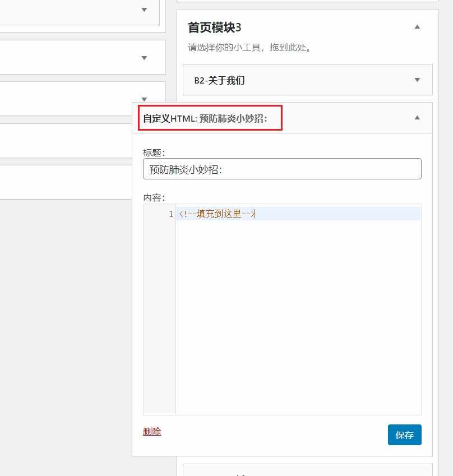This screenshot has width=453, height=476.
Task: Collapse the 首页模块3 widget area
Action: 417,26
